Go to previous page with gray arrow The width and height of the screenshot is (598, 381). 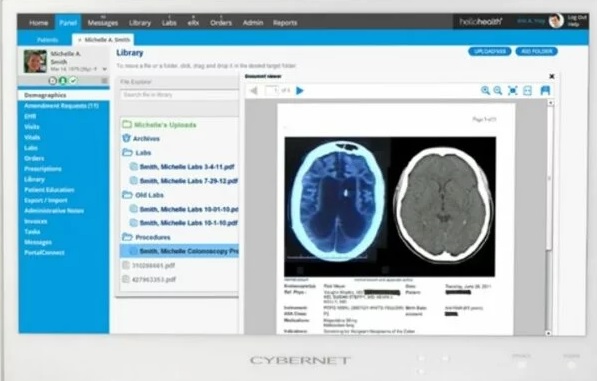tap(253, 91)
